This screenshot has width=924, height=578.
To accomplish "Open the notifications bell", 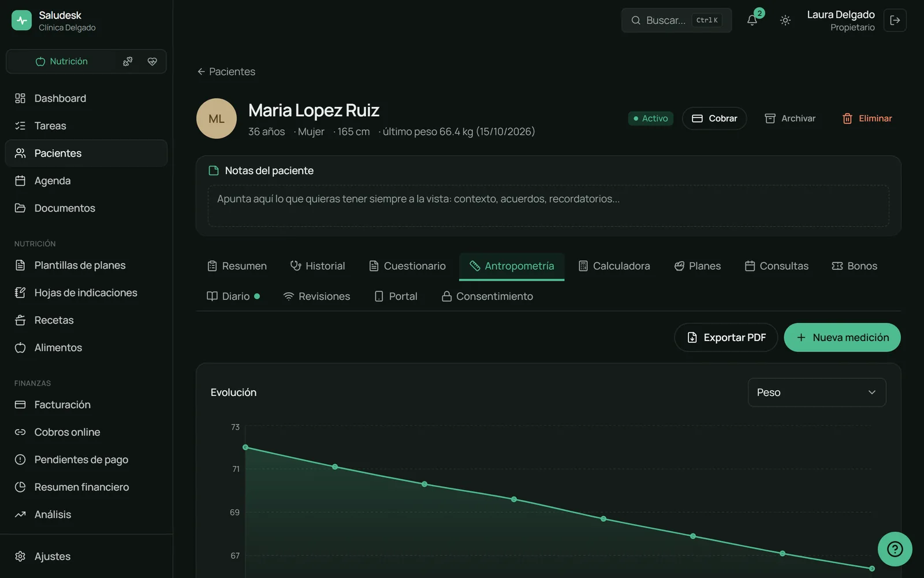I will click(x=752, y=20).
